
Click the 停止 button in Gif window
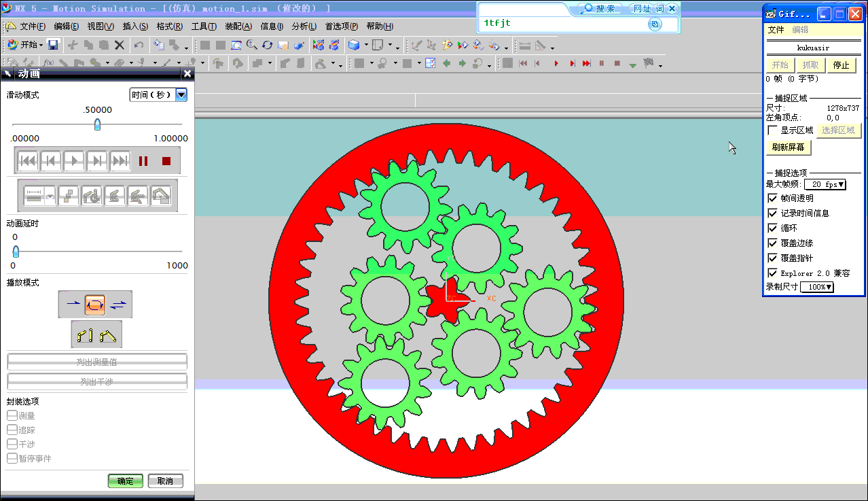842,65
